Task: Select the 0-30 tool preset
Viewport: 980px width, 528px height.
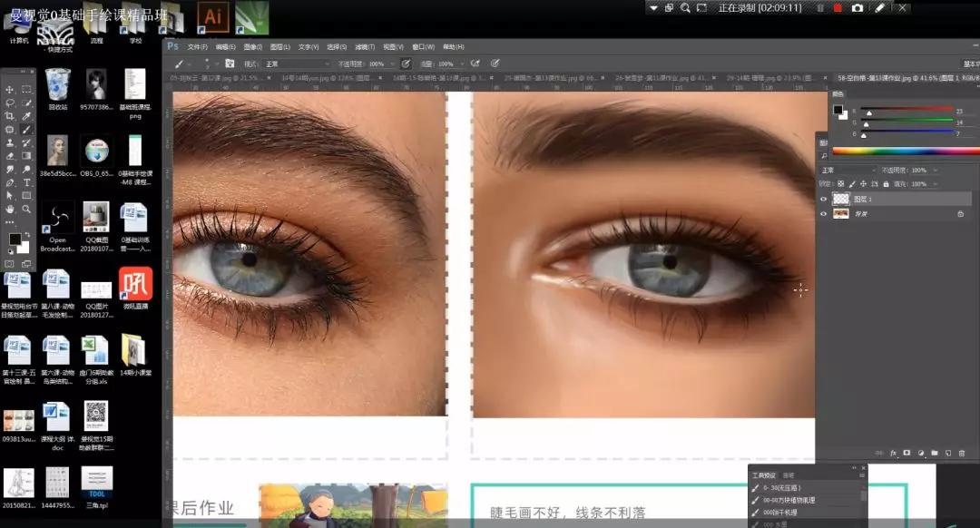Action: coord(782,487)
